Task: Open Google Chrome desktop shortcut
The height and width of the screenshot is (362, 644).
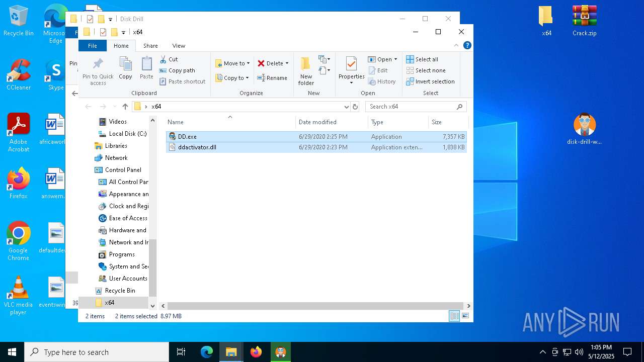Action: 18,241
